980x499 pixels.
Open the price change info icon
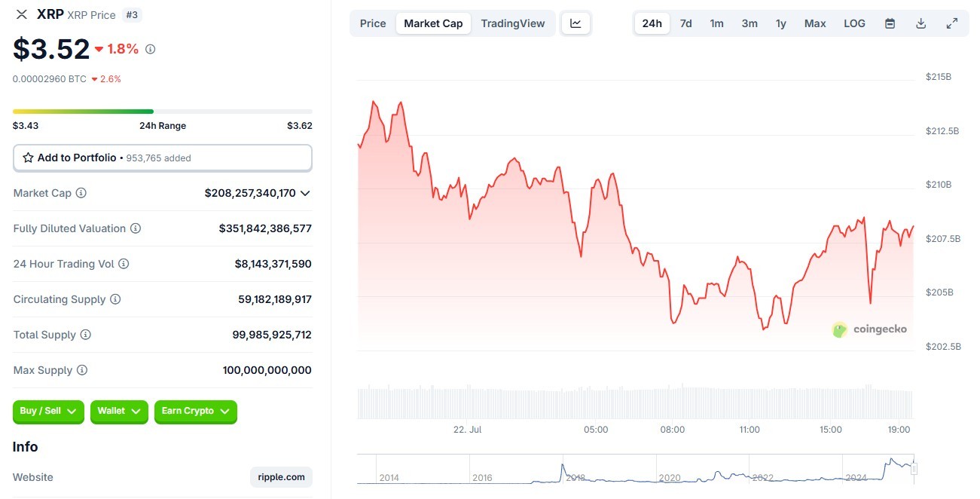pos(150,49)
